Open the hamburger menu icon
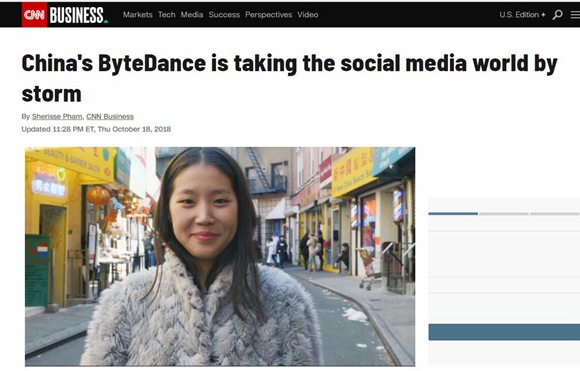This screenshot has height=371, width=580. pyautogui.click(x=575, y=15)
